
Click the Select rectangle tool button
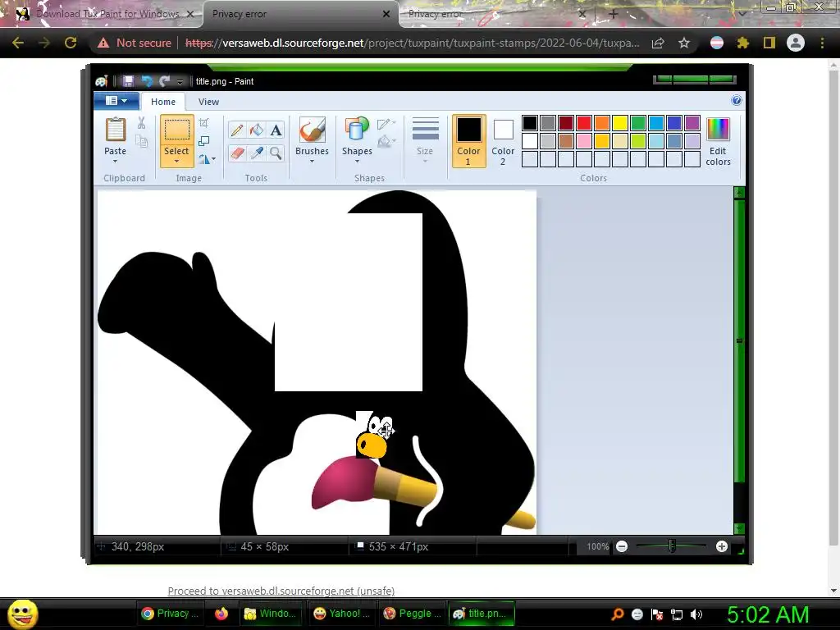[176, 130]
